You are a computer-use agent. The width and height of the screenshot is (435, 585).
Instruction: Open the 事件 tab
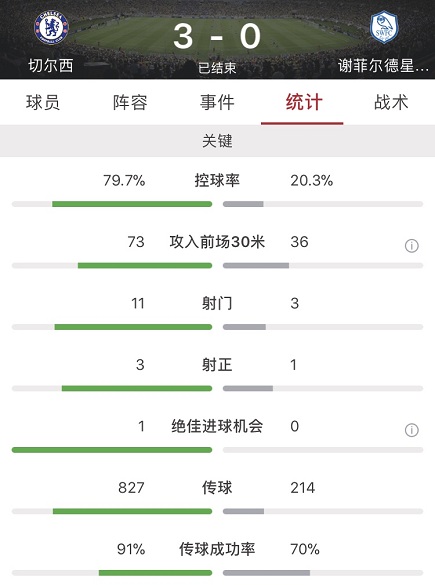click(x=217, y=102)
